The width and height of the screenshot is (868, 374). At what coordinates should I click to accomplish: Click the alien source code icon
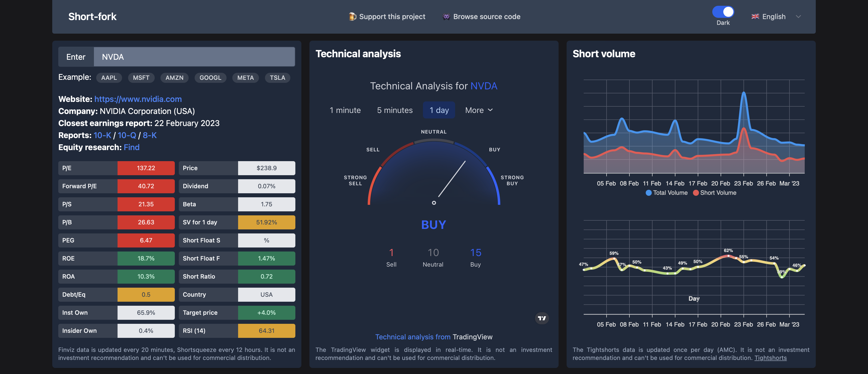(446, 17)
